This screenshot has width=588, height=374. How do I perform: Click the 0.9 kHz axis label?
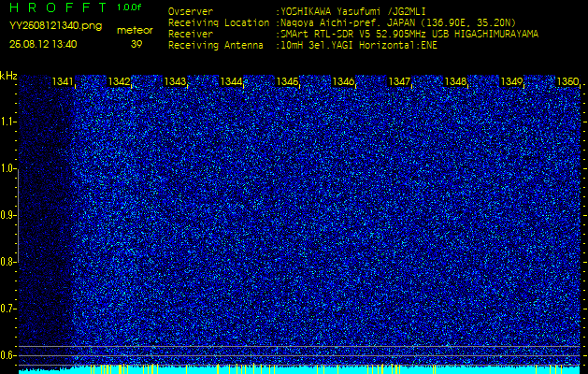pos(7,215)
